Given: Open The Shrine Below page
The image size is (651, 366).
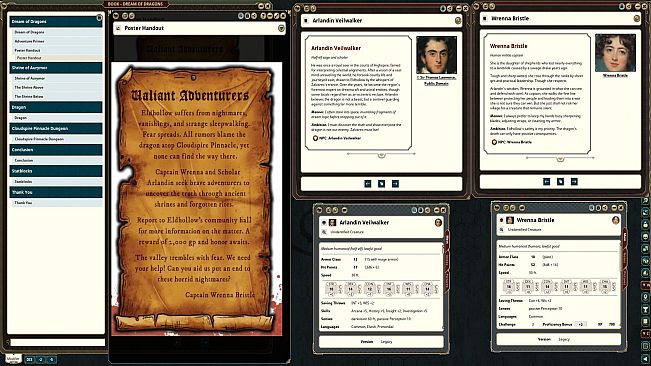Looking at the screenshot, I should click(x=56, y=97).
